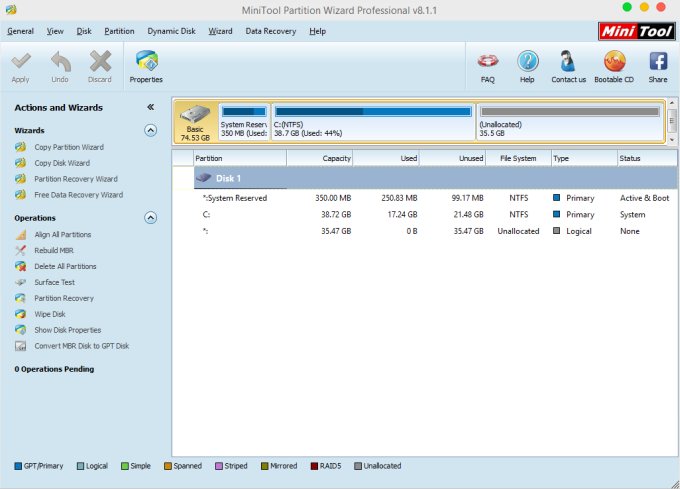Click the Rebuild MBR icon
The image size is (680, 489).
click(x=20, y=250)
